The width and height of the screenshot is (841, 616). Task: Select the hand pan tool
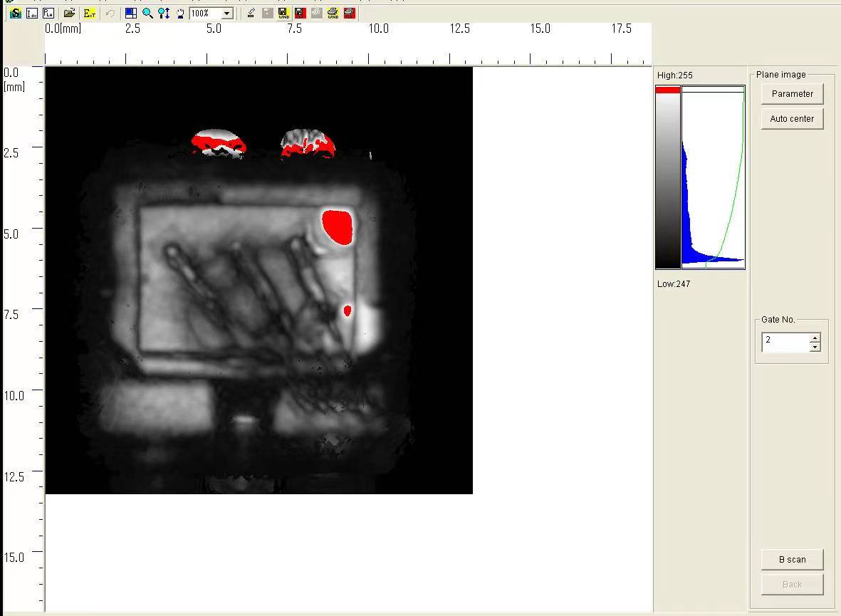[180, 13]
